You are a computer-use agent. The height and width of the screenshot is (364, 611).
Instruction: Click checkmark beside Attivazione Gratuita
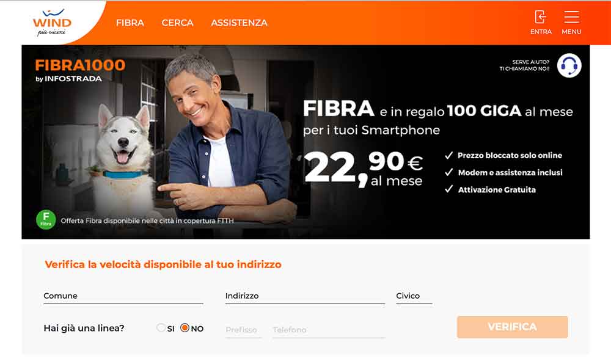449,189
